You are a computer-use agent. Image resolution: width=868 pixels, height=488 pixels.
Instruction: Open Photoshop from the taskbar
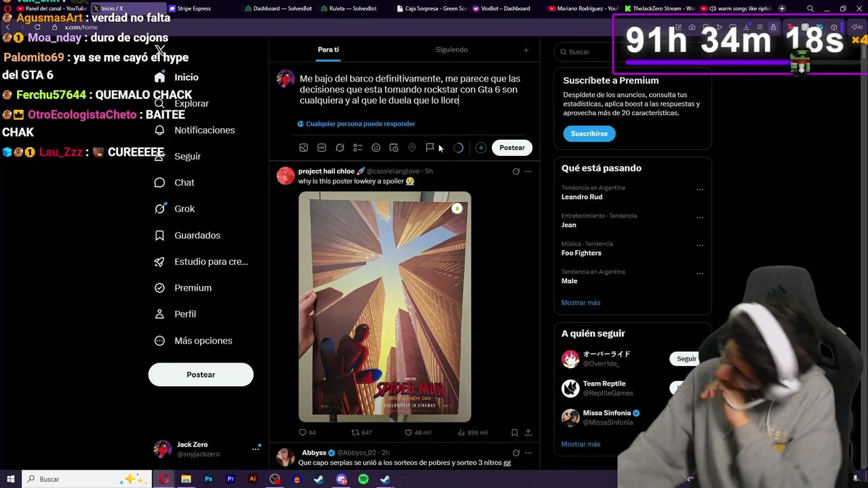(x=208, y=479)
